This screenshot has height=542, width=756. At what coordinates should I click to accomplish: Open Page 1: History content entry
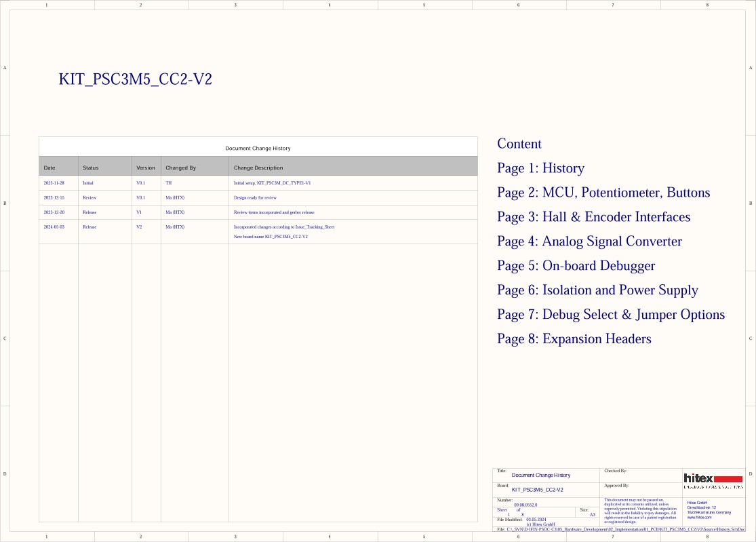[540, 168]
